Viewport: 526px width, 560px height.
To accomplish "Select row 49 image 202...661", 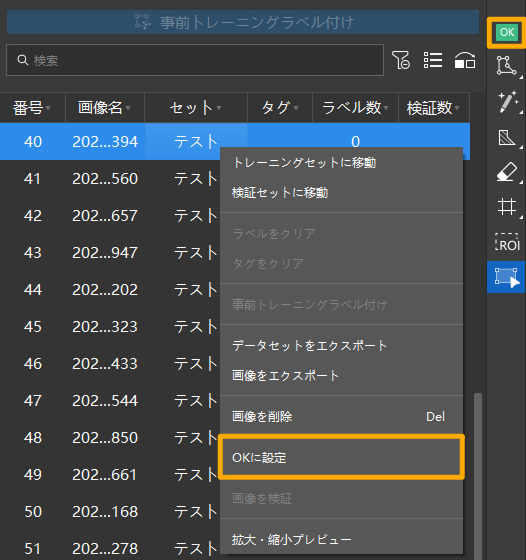I will coord(105,475).
